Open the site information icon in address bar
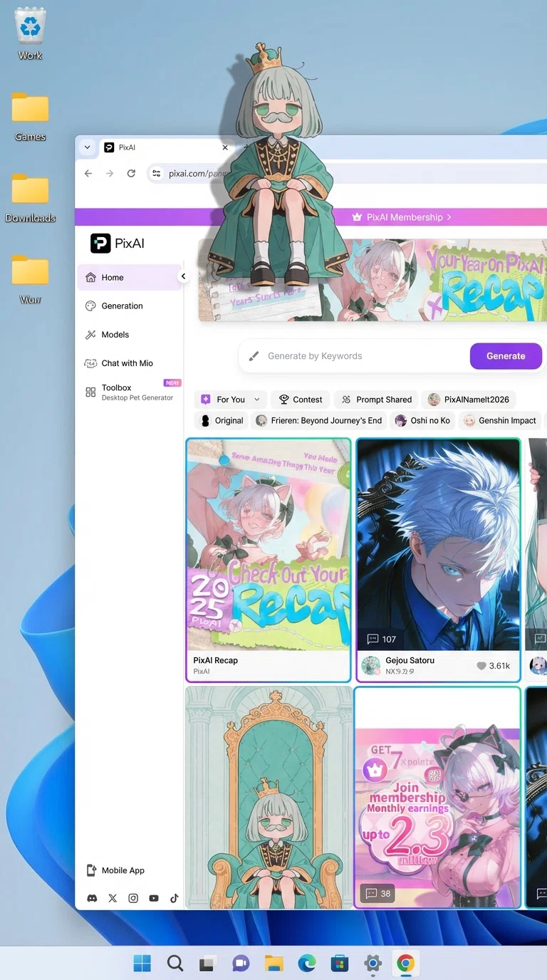Viewport: 547px width, 980px height. tap(157, 173)
